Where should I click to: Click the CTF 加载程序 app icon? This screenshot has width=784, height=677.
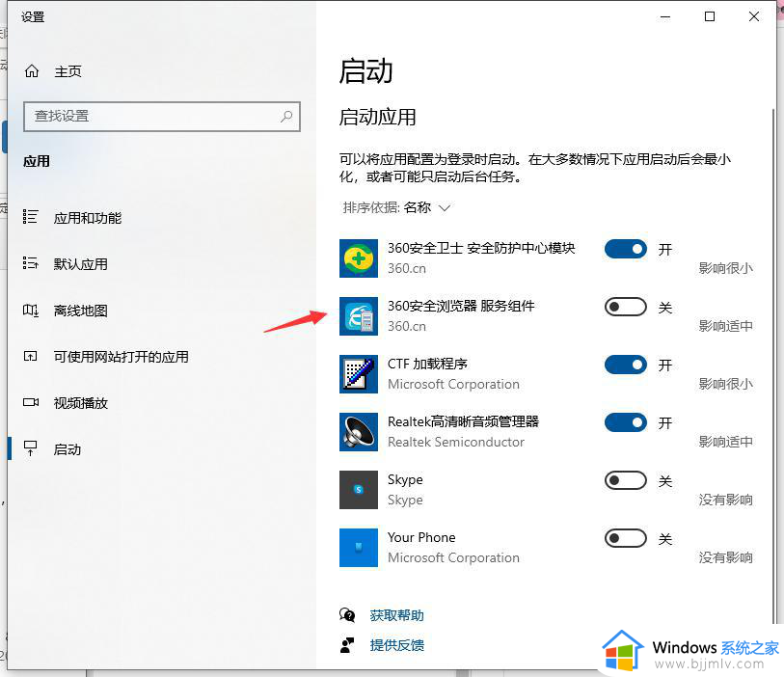359,374
